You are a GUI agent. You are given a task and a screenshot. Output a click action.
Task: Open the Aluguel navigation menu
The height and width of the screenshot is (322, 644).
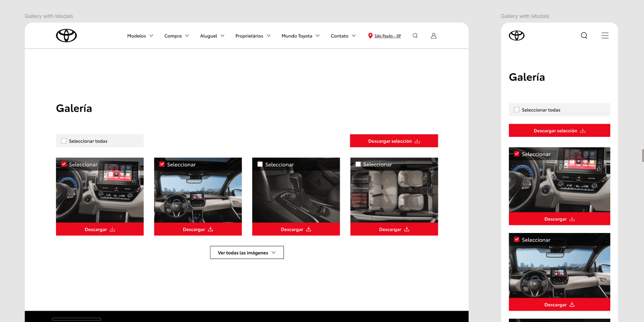[x=212, y=36]
